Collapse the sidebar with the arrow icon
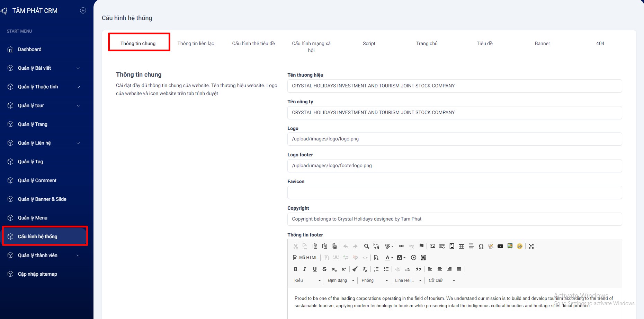 83,10
